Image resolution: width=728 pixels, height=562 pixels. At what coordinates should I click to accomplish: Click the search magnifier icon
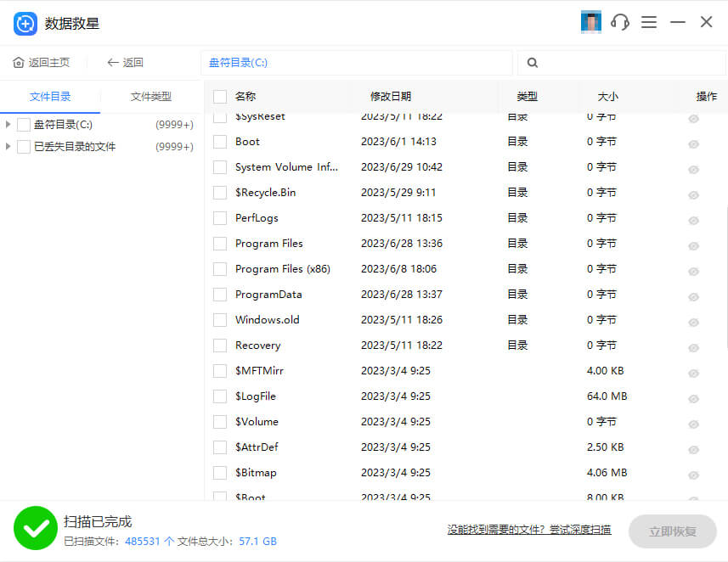pyautogui.click(x=533, y=63)
